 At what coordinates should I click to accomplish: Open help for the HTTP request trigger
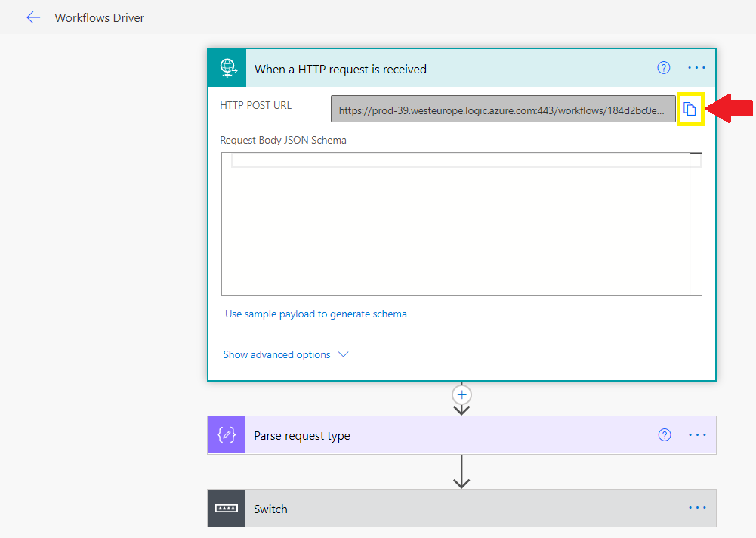(x=663, y=68)
